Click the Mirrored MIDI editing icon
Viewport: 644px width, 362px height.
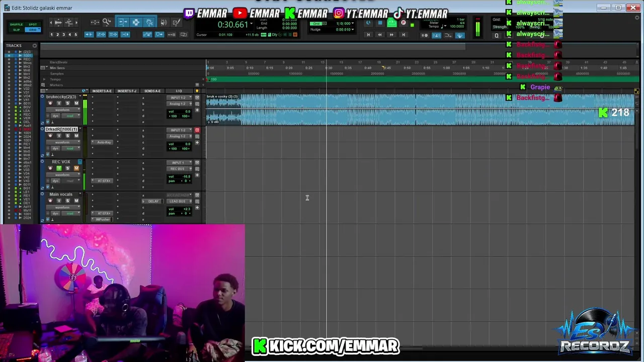point(172,35)
